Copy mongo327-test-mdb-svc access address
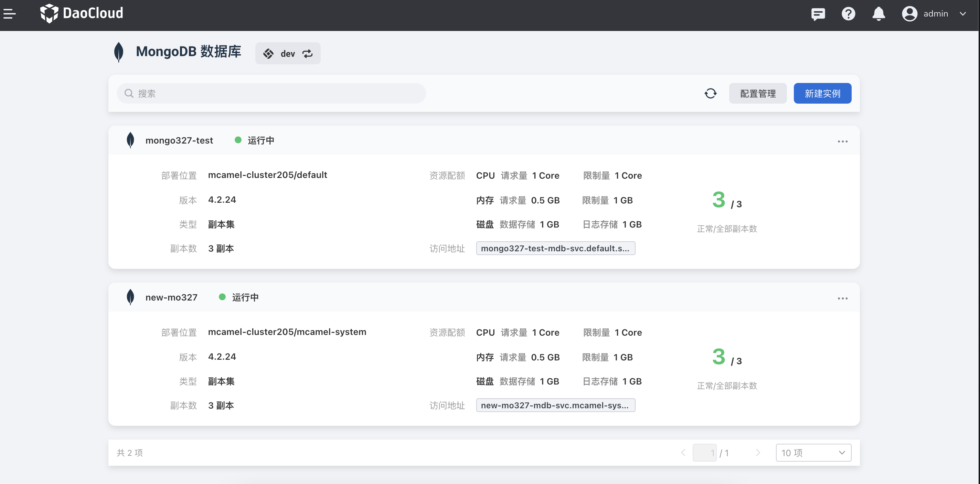Screen dimensions: 980x484 (x=555, y=249)
